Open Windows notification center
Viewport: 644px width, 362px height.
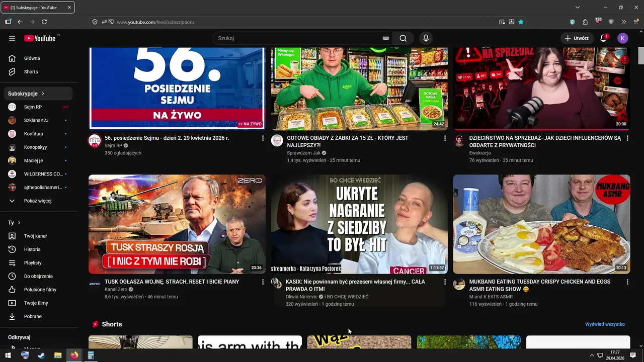point(633,355)
